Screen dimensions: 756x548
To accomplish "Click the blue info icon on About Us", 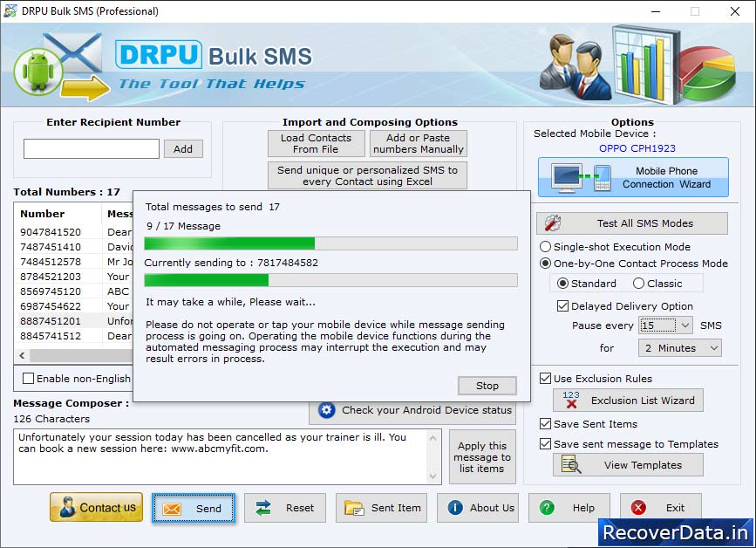I will point(454,508).
